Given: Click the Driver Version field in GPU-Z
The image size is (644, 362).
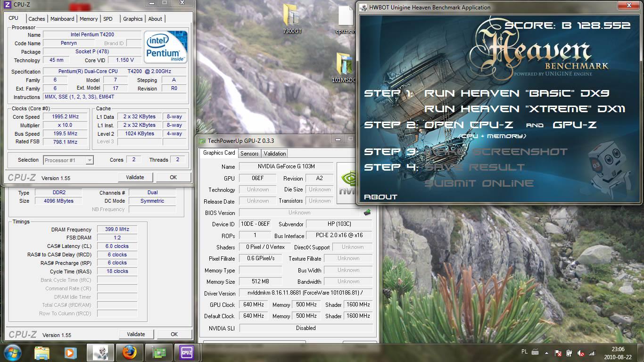Looking at the screenshot, I should coord(306,293).
